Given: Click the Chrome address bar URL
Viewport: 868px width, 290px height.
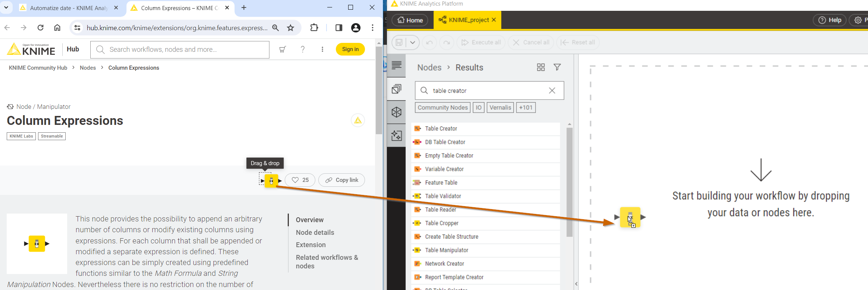Looking at the screenshot, I should (177, 28).
